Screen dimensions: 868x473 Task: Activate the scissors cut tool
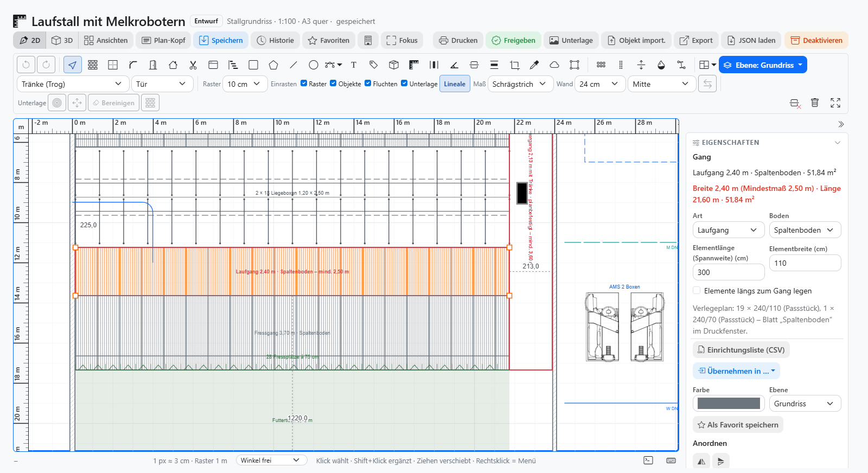(x=193, y=65)
